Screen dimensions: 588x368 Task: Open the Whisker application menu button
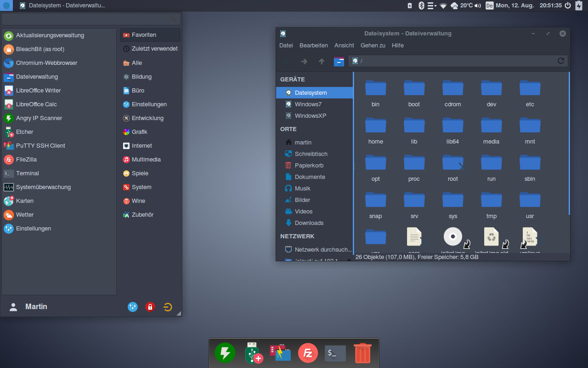[6, 6]
